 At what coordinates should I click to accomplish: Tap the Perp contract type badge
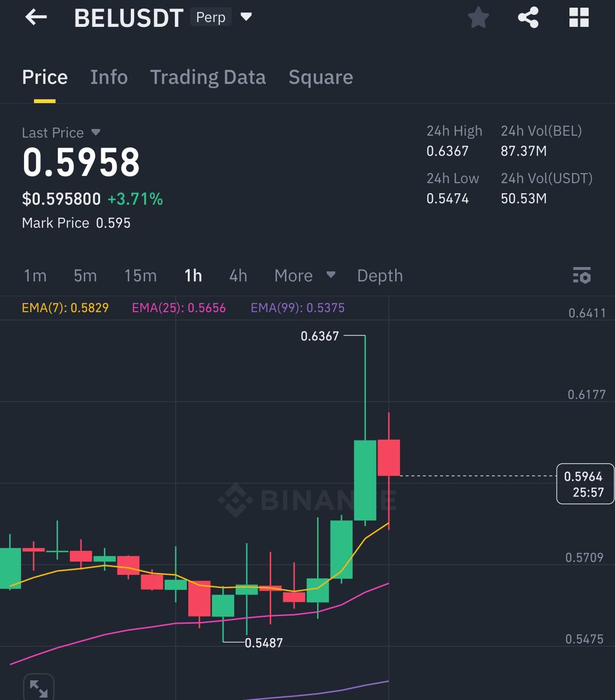pyautogui.click(x=210, y=17)
